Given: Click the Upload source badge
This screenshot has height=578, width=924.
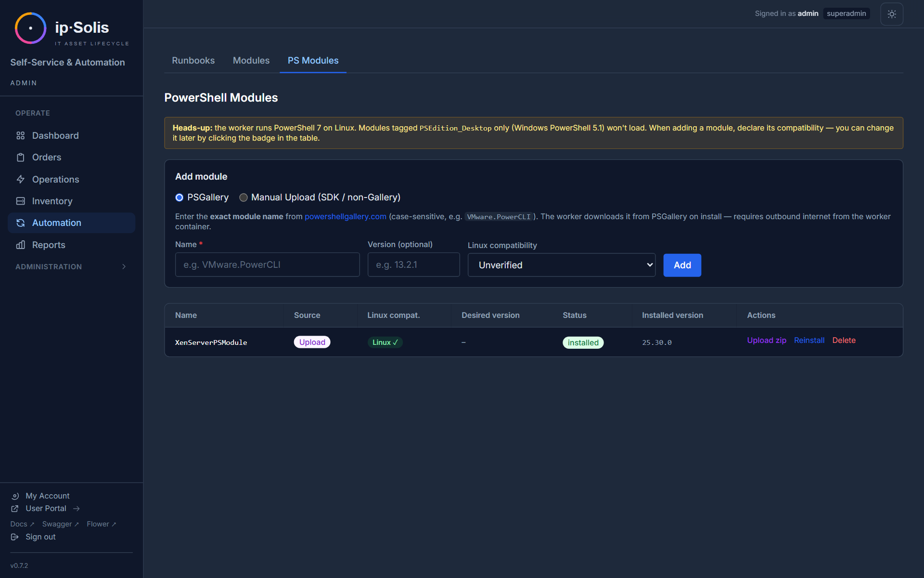Looking at the screenshot, I should tap(312, 342).
